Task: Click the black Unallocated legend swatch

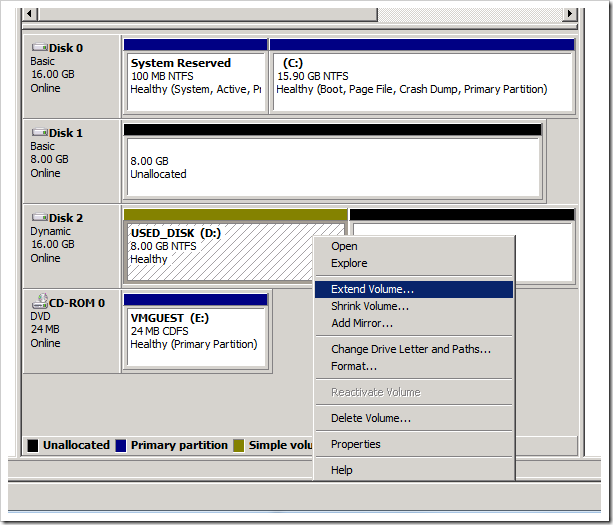Action: tap(33, 445)
